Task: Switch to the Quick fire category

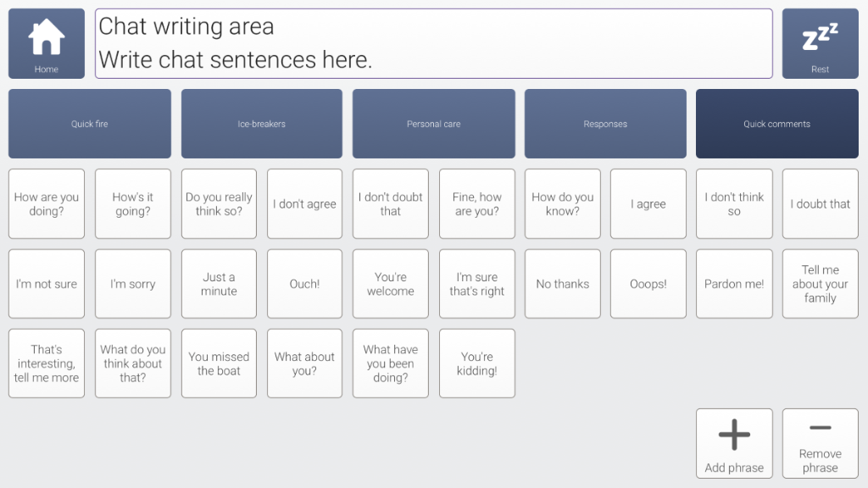Action: click(x=90, y=124)
